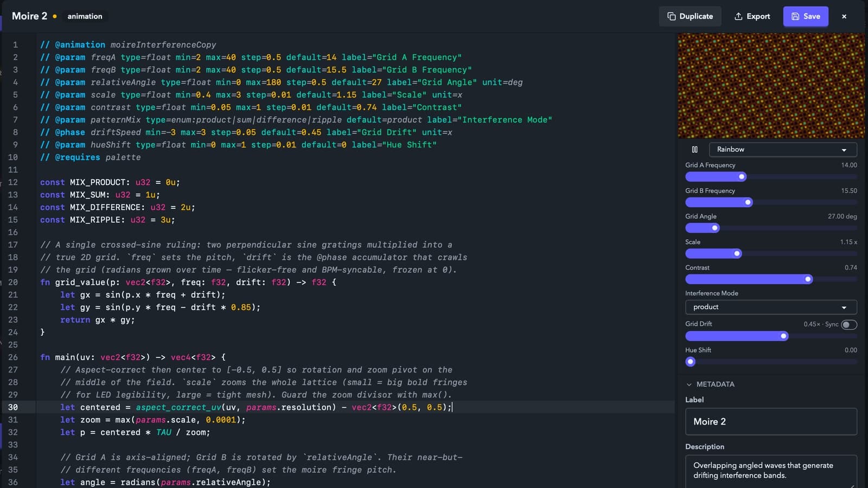Collapse the METADATA section
Image resolution: width=868 pixels, height=488 pixels.
[x=710, y=384]
